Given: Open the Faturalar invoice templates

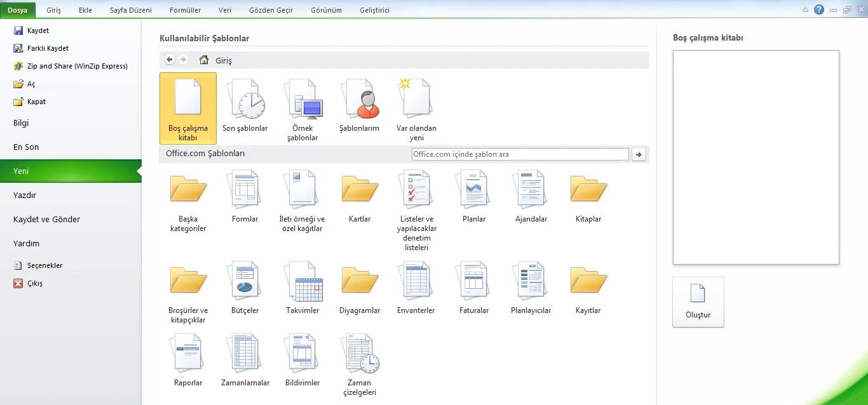Looking at the screenshot, I should 473,282.
